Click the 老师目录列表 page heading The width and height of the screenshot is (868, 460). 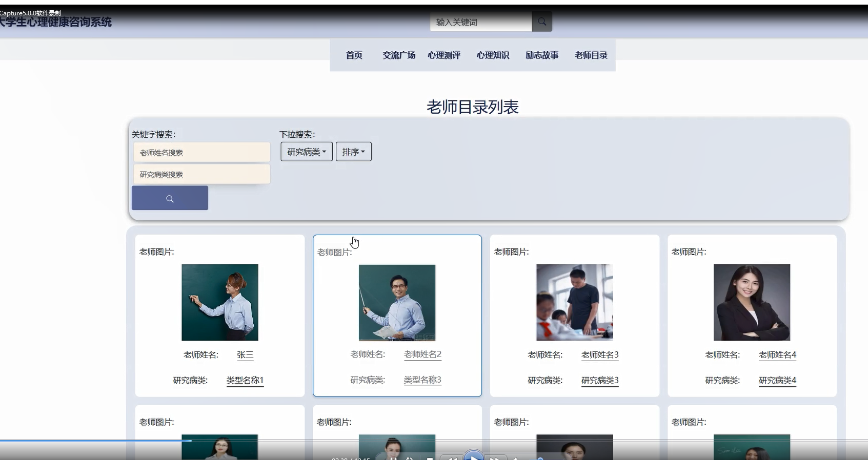473,107
